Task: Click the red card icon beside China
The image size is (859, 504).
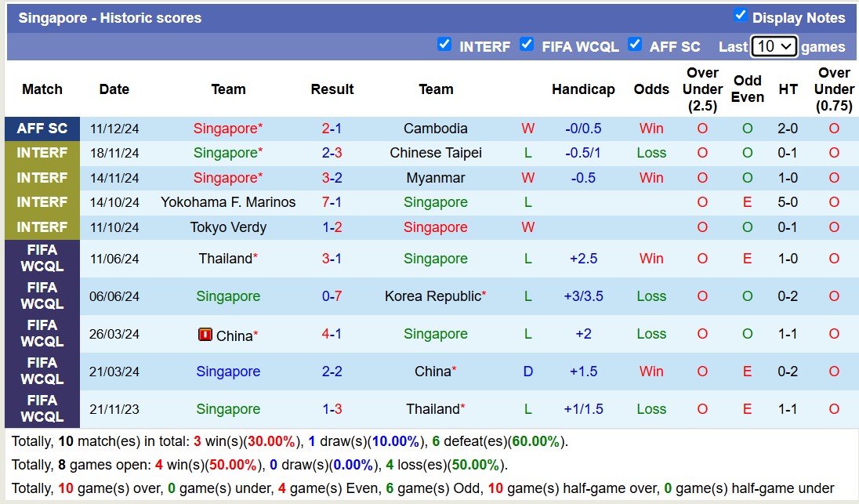Action: pyautogui.click(x=205, y=335)
